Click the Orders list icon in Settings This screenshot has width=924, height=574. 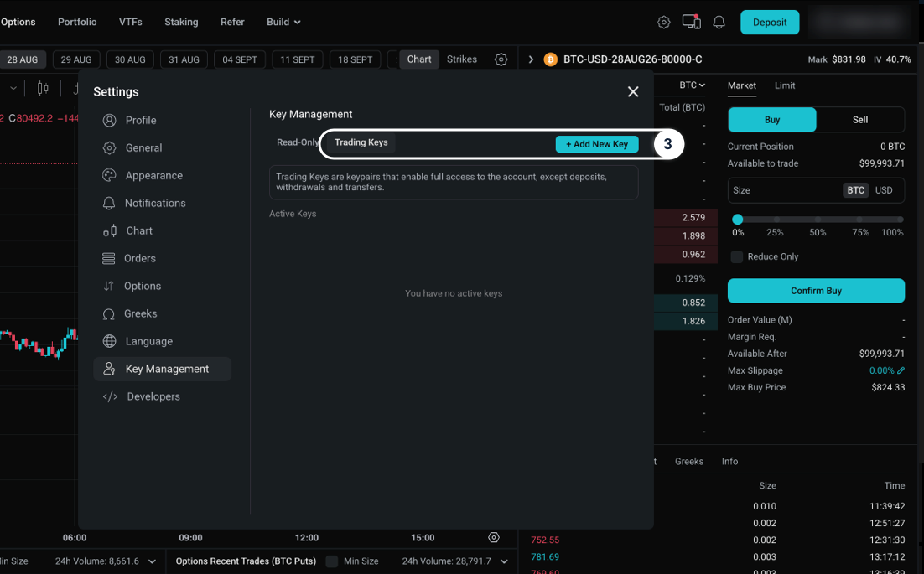[108, 258]
